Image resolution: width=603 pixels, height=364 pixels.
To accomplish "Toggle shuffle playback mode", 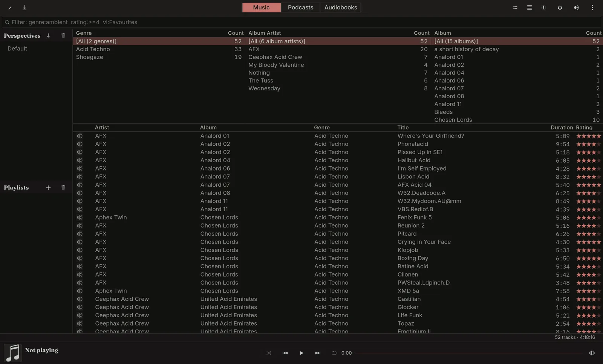I will click(269, 353).
